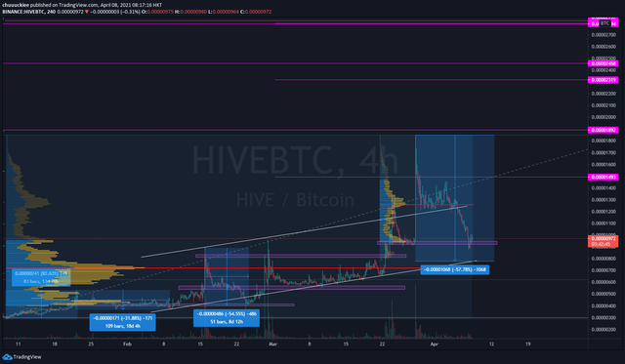
Task: Click the 0.00000200 price axis tick
Action: [x=604, y=329]
